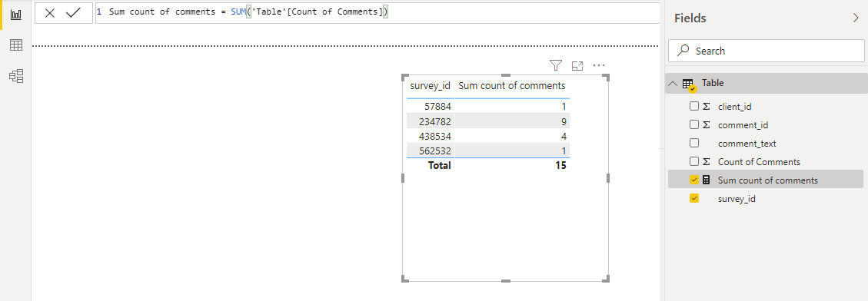Select the client_id field name
Screen dimensions: 868x301
point(734,106)
